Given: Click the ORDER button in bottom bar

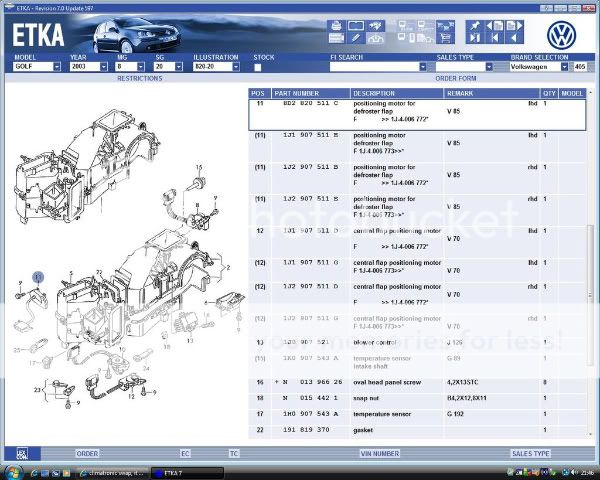Looking at the screenshot, I should click(x=87, y=453).
